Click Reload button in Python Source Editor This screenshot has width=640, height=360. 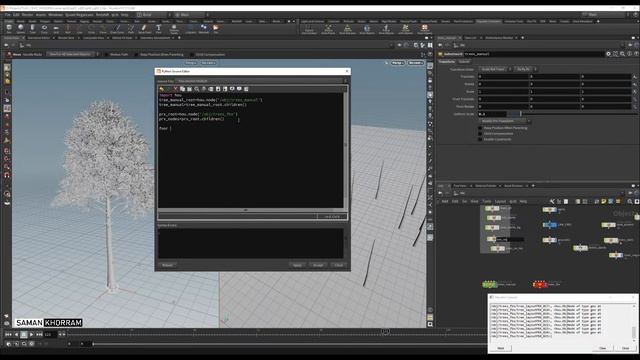pyautogui.click(x=167, y=265)
